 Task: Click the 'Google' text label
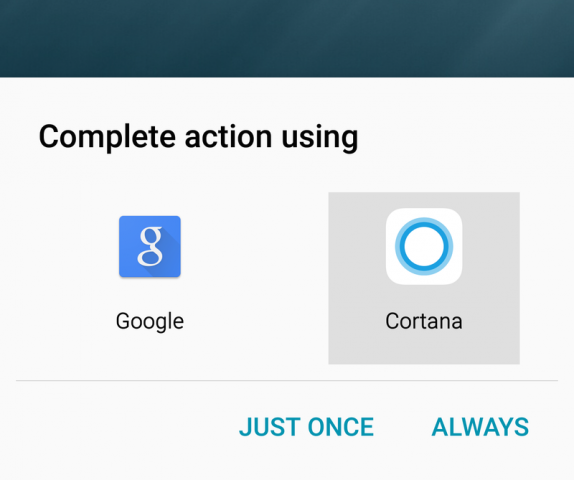click(150, 321)
